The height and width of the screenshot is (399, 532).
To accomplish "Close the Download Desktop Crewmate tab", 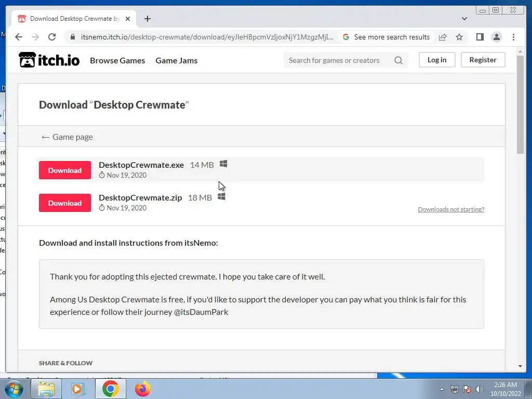I will pyautogui.click(x=128, y=19).
